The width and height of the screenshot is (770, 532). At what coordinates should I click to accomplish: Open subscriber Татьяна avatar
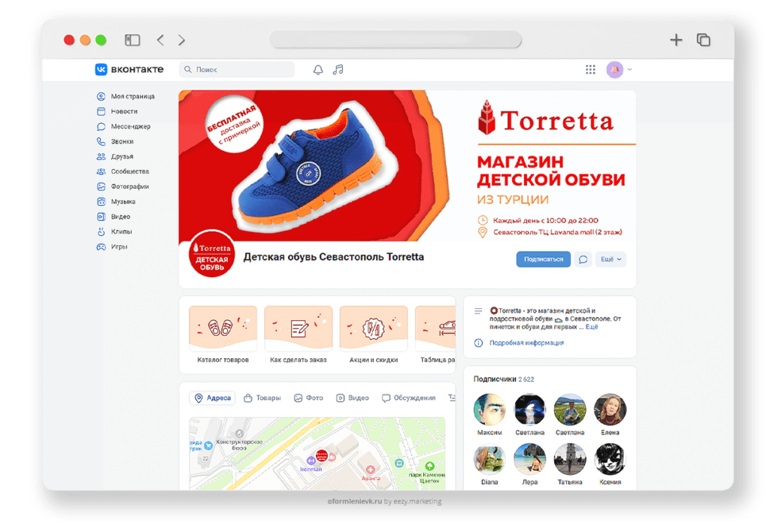click(570, 459)
